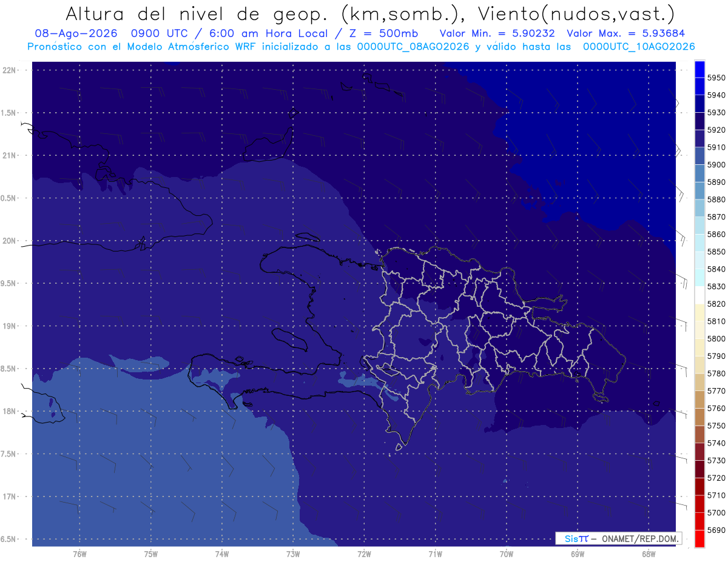Viewport: 728px width, 562px height.
Task: Click the 71W longitude axis label
Action: pyautogui.click(x=435, y=554)
